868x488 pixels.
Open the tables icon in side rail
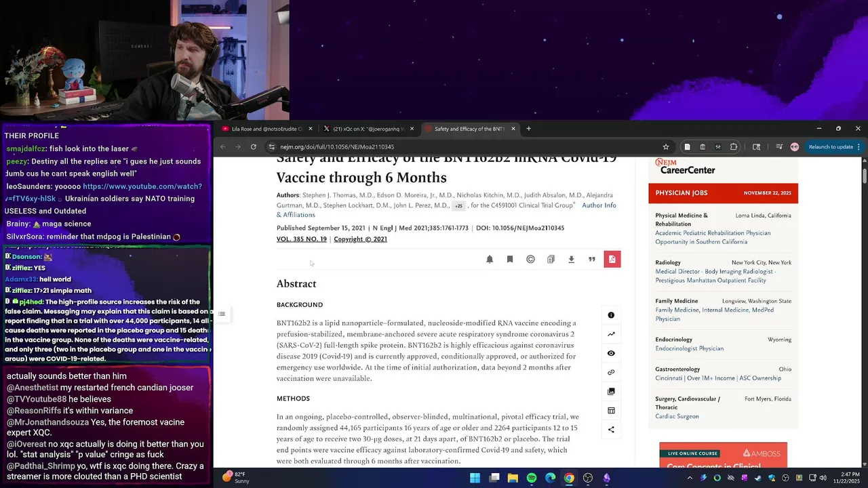pos(611,410)
